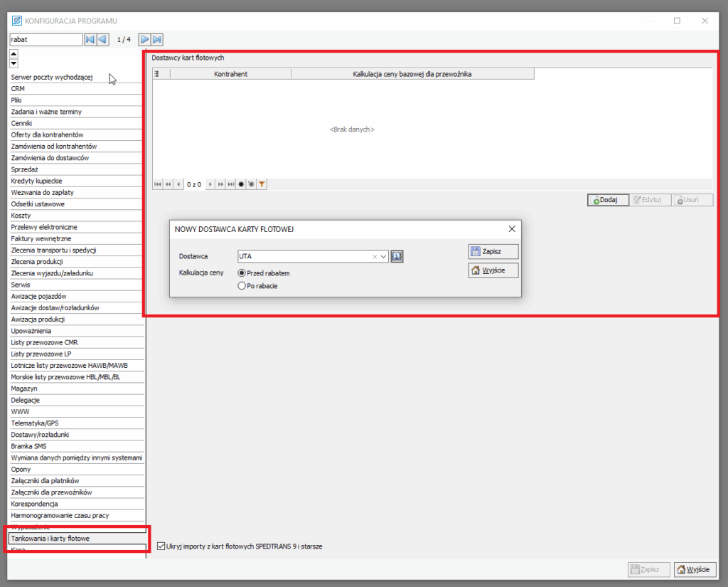Select the 'Po rabacie' radio option
This screenshot has width=728, height=587.
pyautogui.click(x=242, y=285)
